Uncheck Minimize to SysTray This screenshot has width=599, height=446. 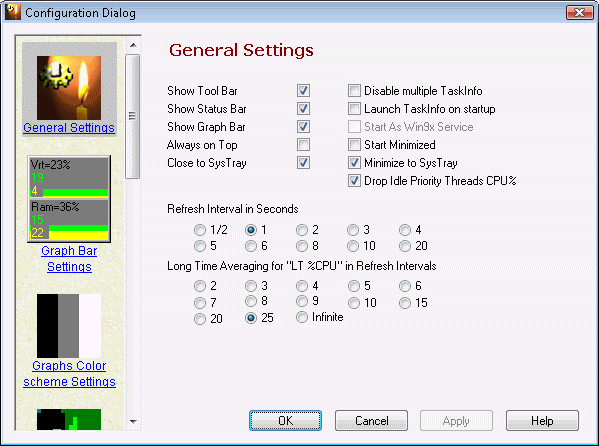point(354,163)
